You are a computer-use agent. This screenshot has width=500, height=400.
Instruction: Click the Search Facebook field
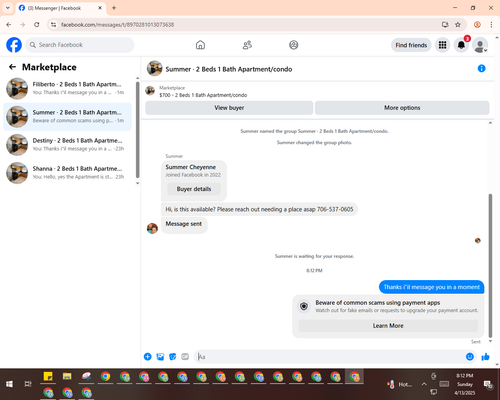click(x=80, y=45)
